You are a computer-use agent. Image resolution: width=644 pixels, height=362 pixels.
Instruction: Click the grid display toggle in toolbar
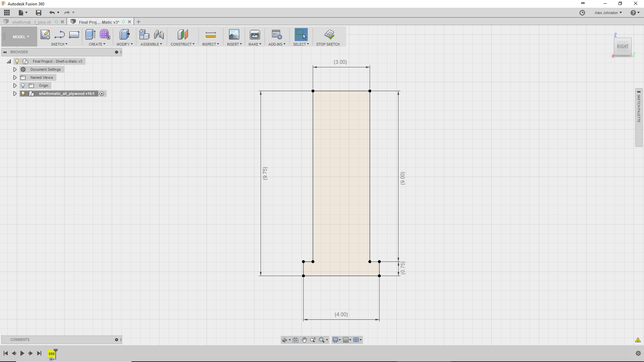(346, 340)
